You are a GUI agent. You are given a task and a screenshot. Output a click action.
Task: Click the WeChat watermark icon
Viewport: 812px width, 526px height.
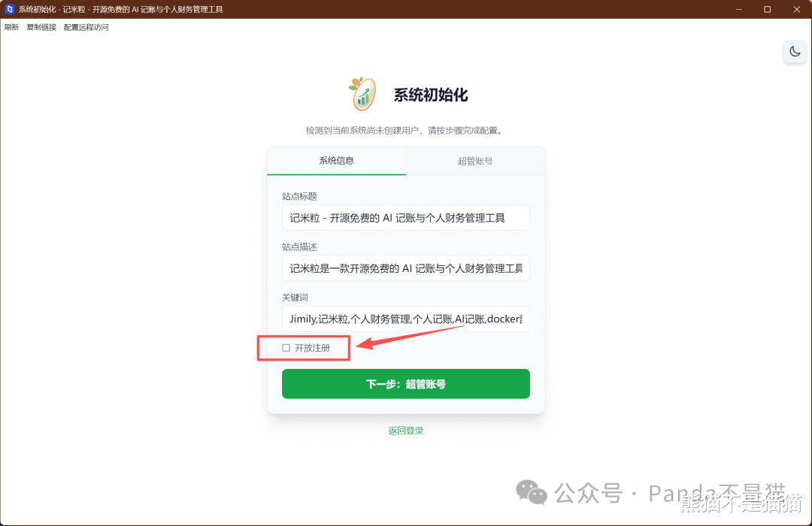(x=532, y=492)
